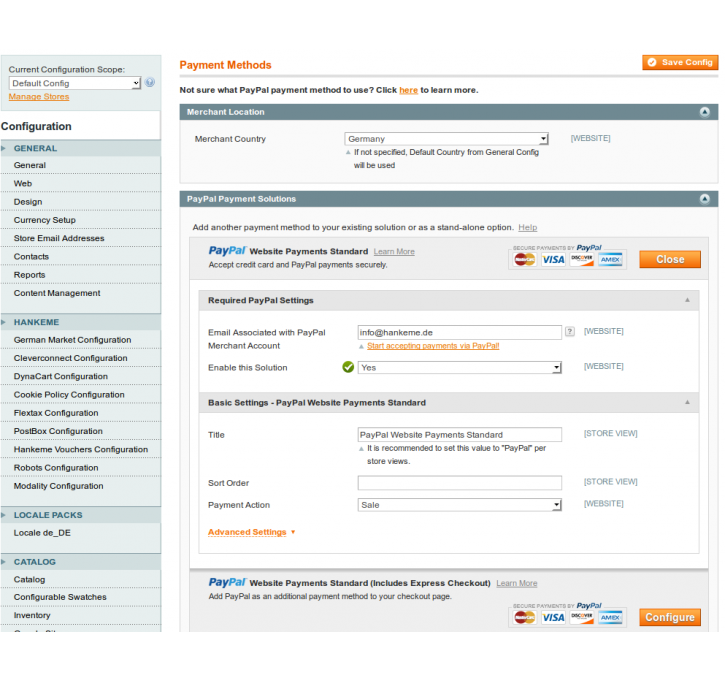Expand Advanced Settings
Viewport: 725px width, 680px height.
(251, 532)
